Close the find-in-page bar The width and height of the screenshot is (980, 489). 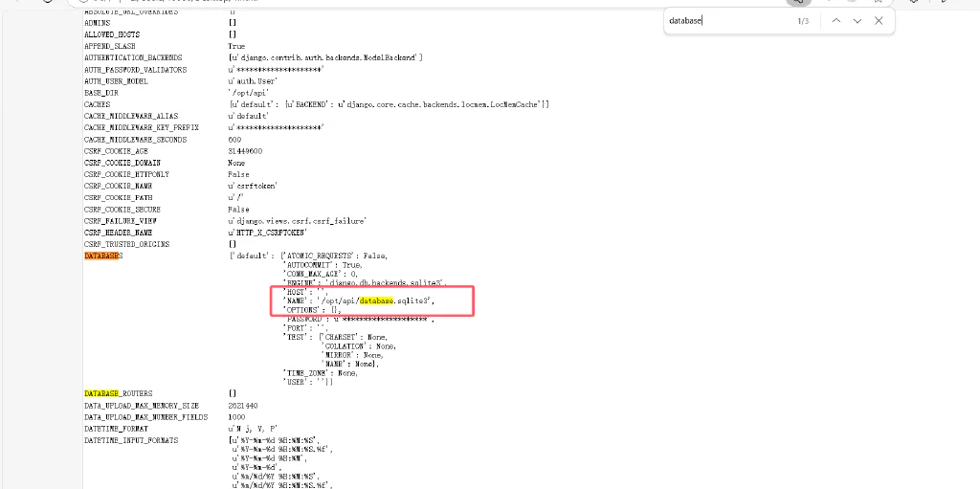[x=879, y=21]
